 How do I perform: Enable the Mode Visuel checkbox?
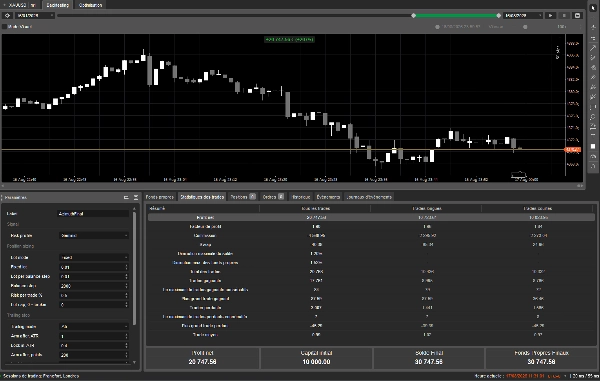click(5, 26)
